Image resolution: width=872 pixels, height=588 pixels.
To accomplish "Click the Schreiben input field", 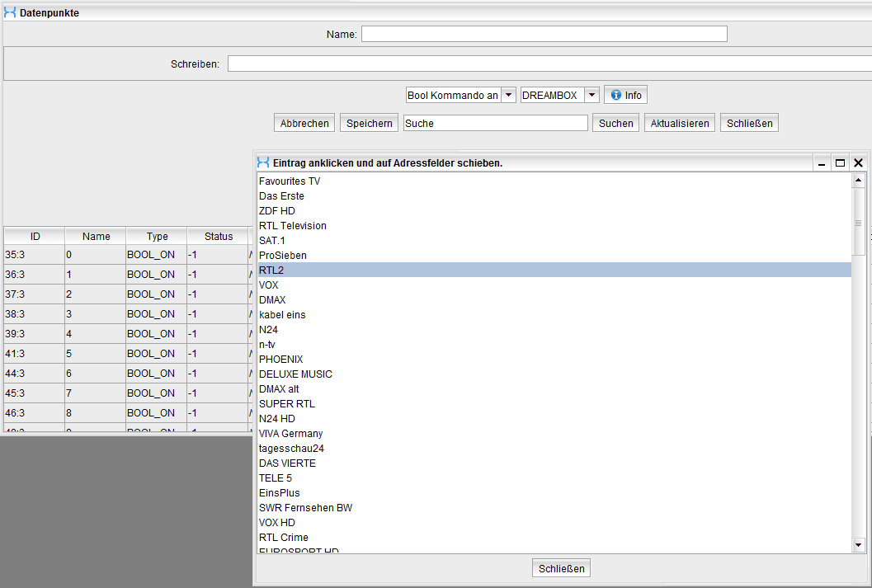I will pos(549,64).
